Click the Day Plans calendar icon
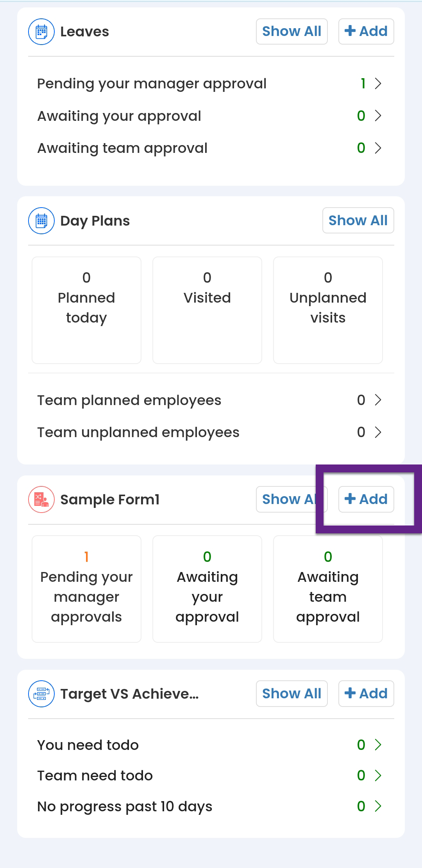The image size is (422, 868). pos(41,221)
